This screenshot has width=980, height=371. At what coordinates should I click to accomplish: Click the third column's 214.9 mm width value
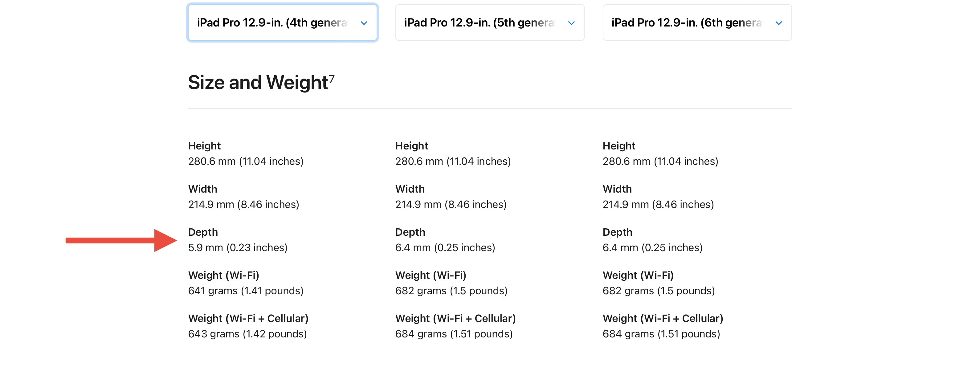(658, 204)
